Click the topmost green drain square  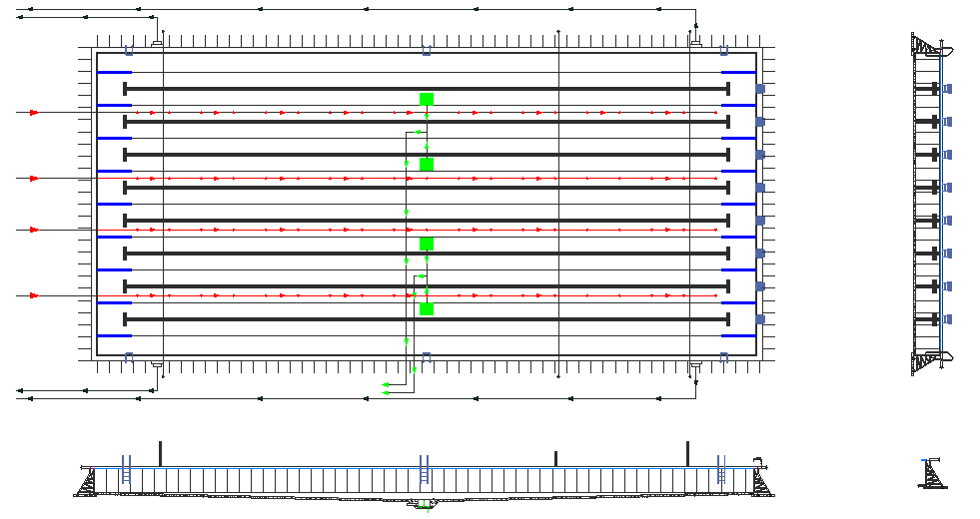(x=427, y=99)
